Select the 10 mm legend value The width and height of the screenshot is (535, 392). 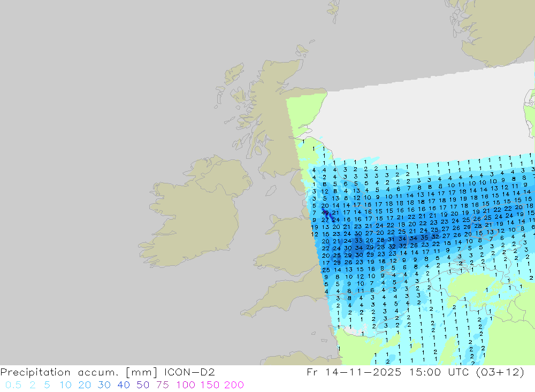[65, 385]
